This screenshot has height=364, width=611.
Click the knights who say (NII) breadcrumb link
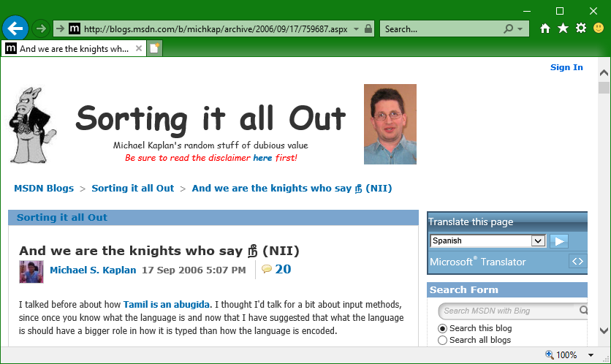click(292, 189)
